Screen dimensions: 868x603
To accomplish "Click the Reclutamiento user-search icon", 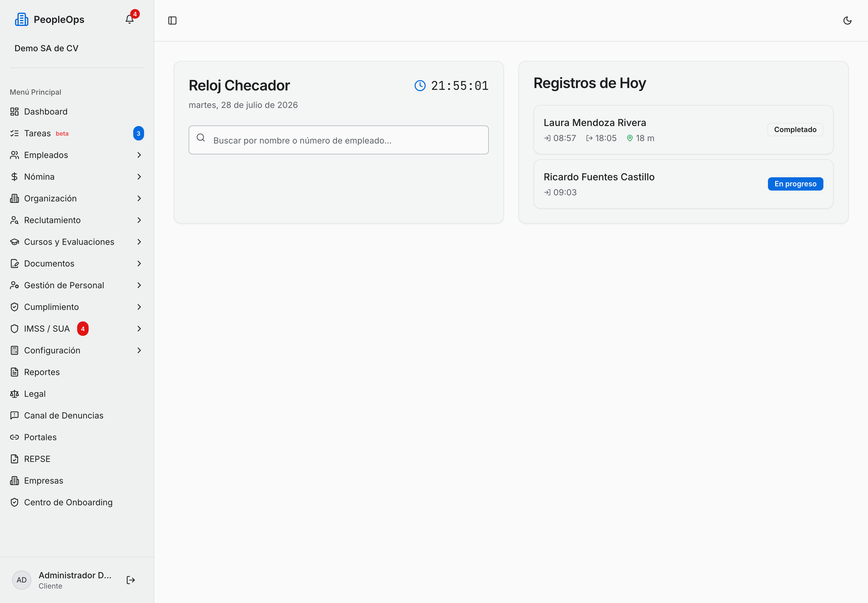I will pos(14,220).
